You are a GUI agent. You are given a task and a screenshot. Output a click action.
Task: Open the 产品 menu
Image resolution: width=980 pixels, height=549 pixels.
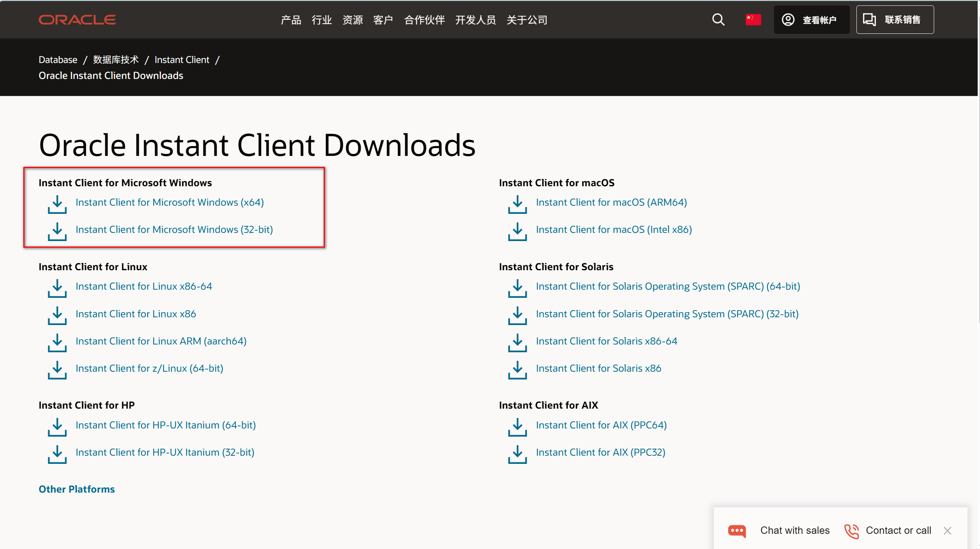pyautogui.click(x=291, y=20)
